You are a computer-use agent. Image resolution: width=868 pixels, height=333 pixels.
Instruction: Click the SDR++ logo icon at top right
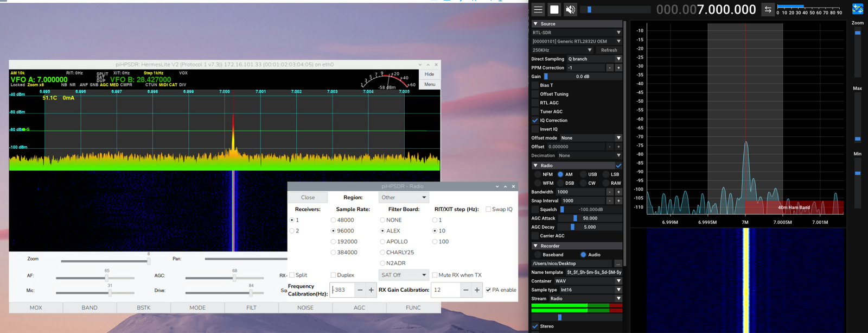click(x=858, y=9)
